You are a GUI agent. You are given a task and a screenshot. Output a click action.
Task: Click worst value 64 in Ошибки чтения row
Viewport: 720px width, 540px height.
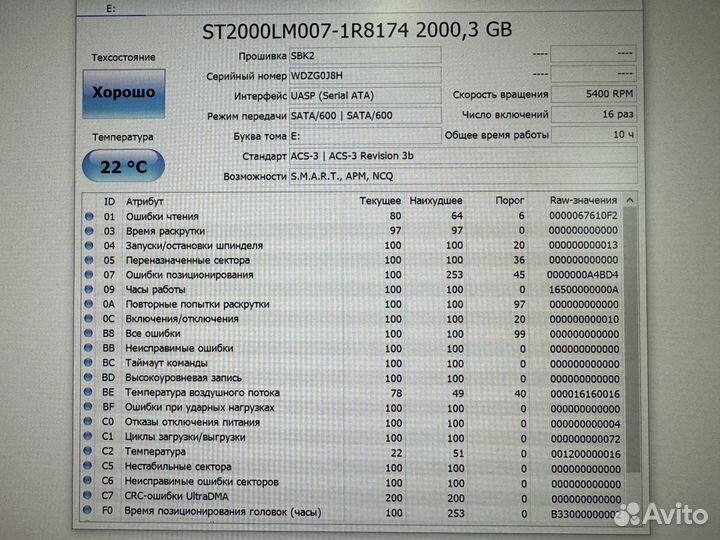point(456,215)
